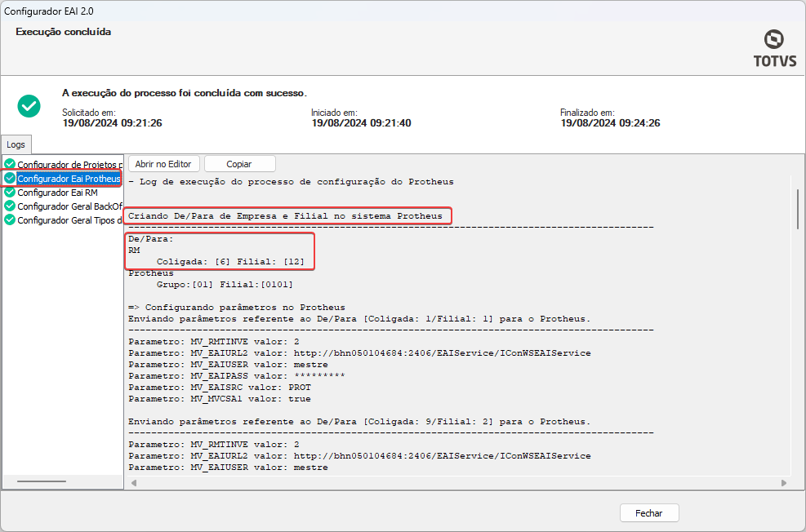
Task: Open log in editor with Abrir no Editor
Action: pyautogui.click(x=163, y=164)
